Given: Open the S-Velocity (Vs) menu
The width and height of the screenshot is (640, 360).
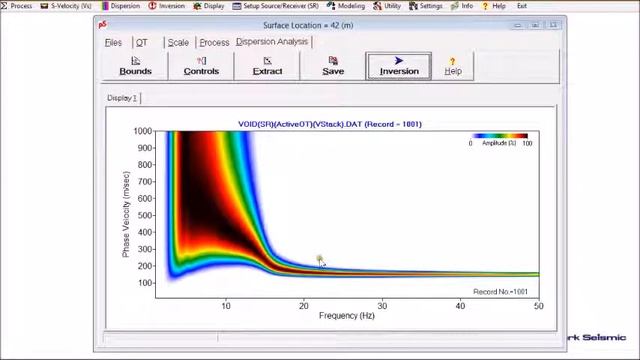Looking at the screenshot, I should pyautogui.click(x=66, y=6).
